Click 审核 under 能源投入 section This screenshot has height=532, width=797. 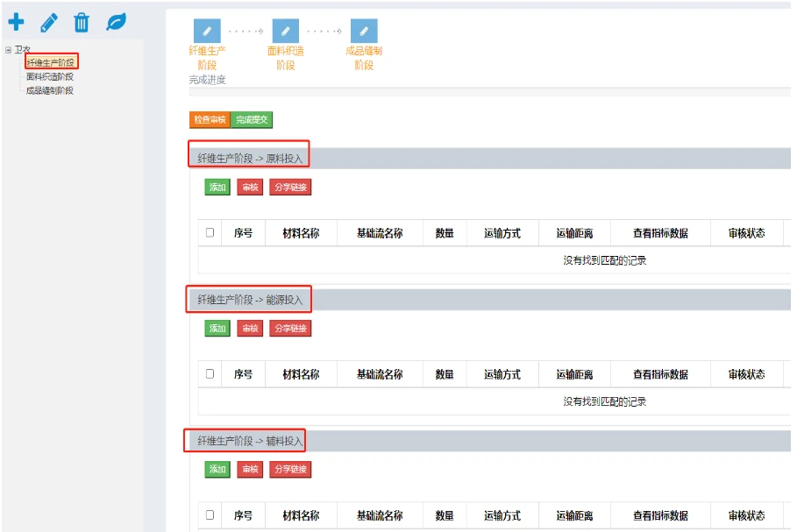point(250,329)
